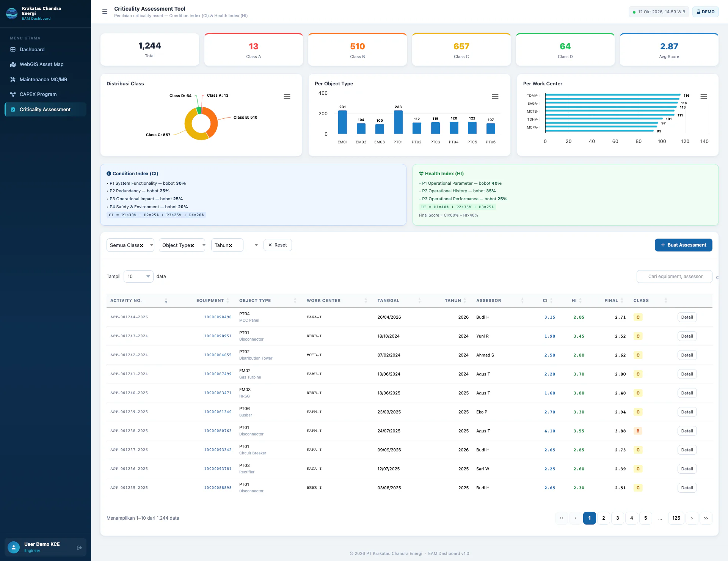728x561 pixels.
Task: Click the user avatar icon
Action: (x=14, y=547)
